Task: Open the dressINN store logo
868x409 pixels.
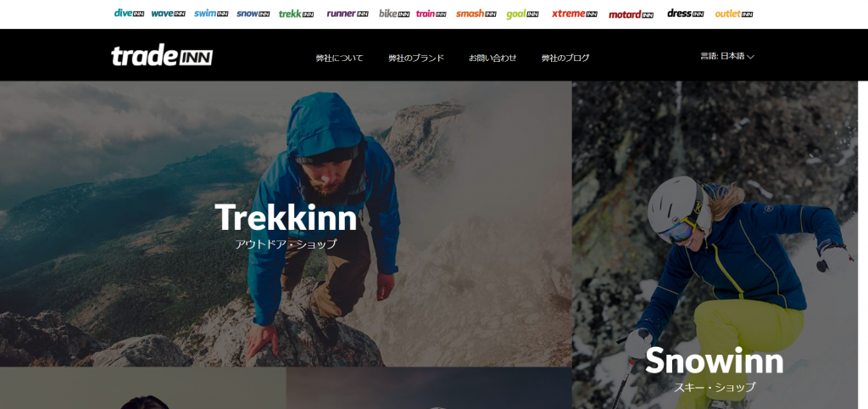Action: 685,14
